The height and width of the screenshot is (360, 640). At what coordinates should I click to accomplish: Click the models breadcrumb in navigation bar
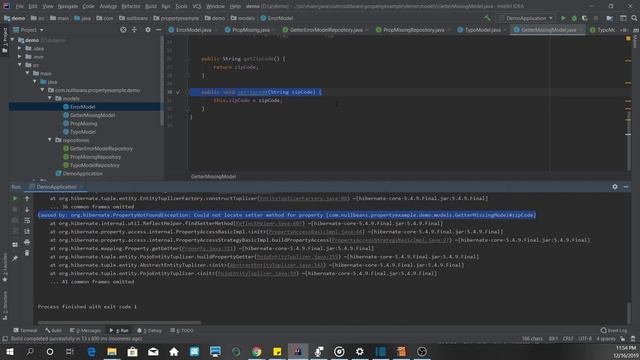242,18
